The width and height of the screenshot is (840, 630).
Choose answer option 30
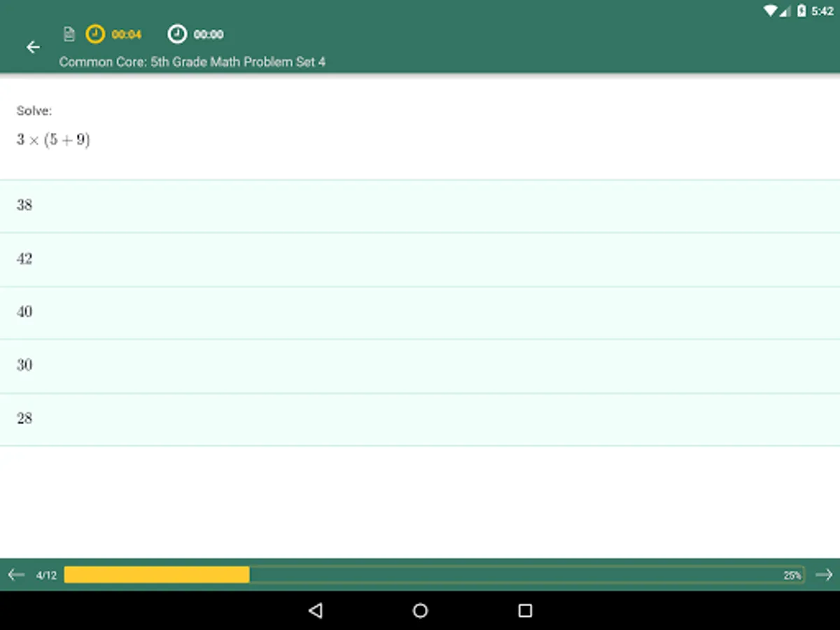(420, 365)
